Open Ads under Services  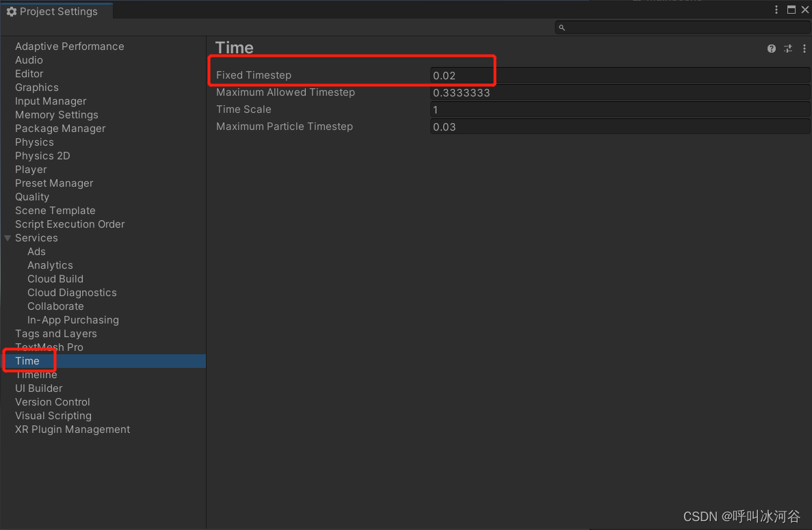(x=36, y=252)
